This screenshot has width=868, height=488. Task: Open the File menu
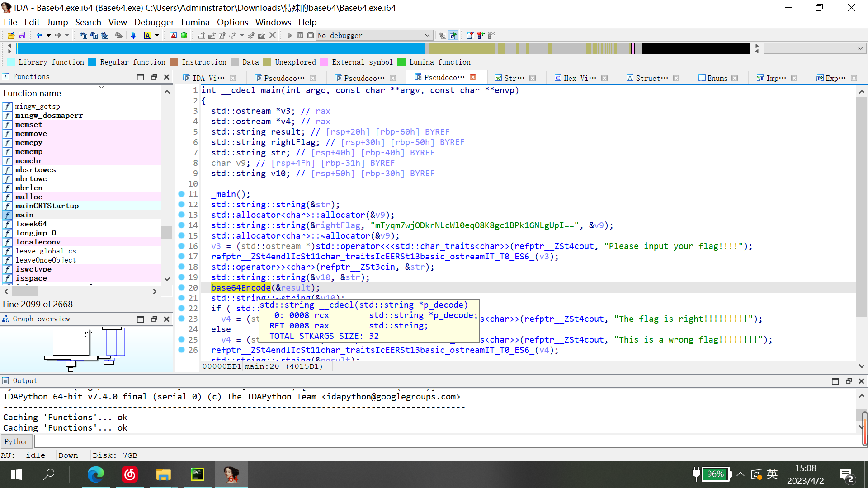pyautogui.click(x=10, y=22)
